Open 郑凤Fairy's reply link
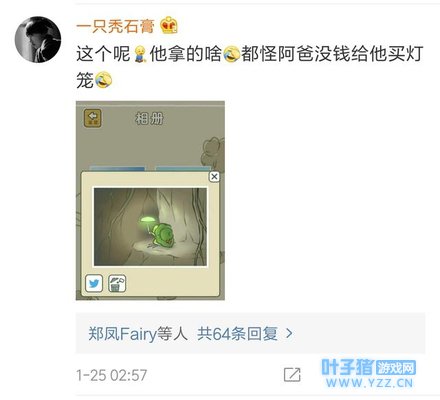The width and height of the screenshot is (440, 400). 122,333
